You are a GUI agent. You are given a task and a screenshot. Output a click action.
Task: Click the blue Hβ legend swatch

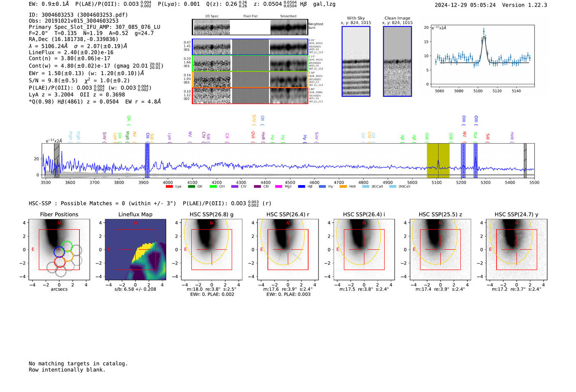coord(302,187)
